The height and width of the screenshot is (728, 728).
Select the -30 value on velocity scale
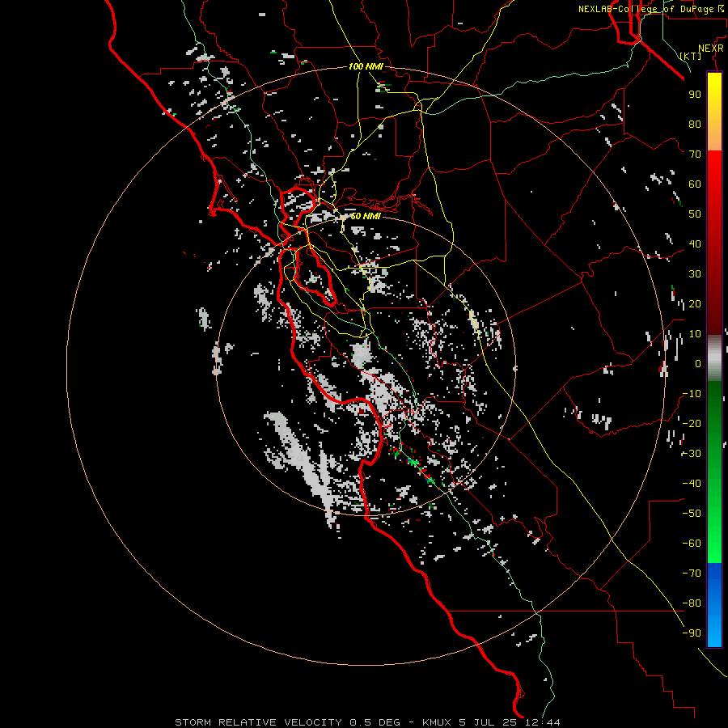click(692, 454)
